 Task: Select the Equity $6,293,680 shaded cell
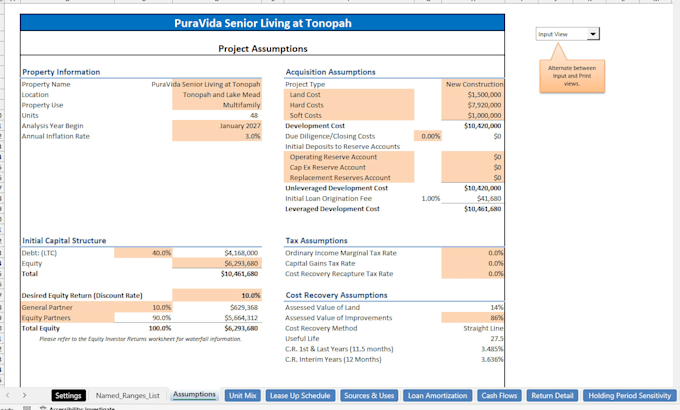tap(217, 263)
